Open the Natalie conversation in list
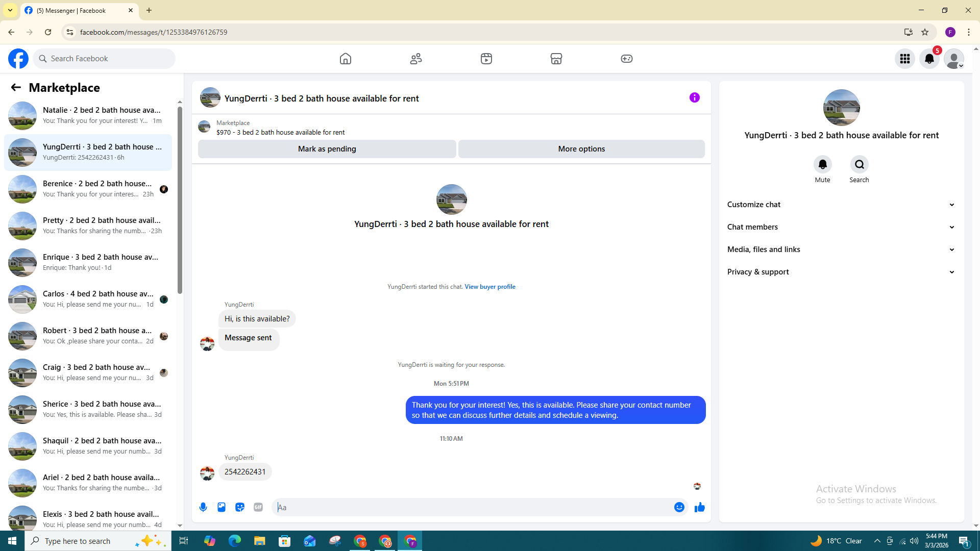 pos(89,115)
